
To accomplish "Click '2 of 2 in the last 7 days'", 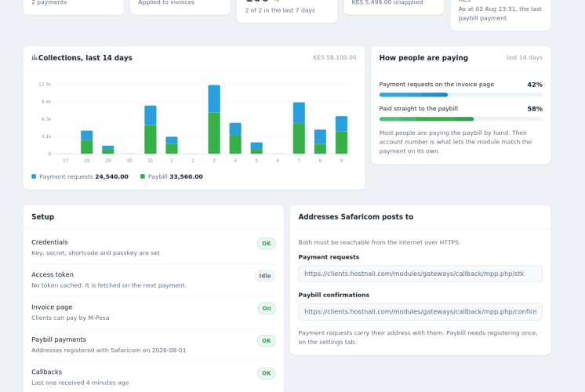I will pos(280,10).
